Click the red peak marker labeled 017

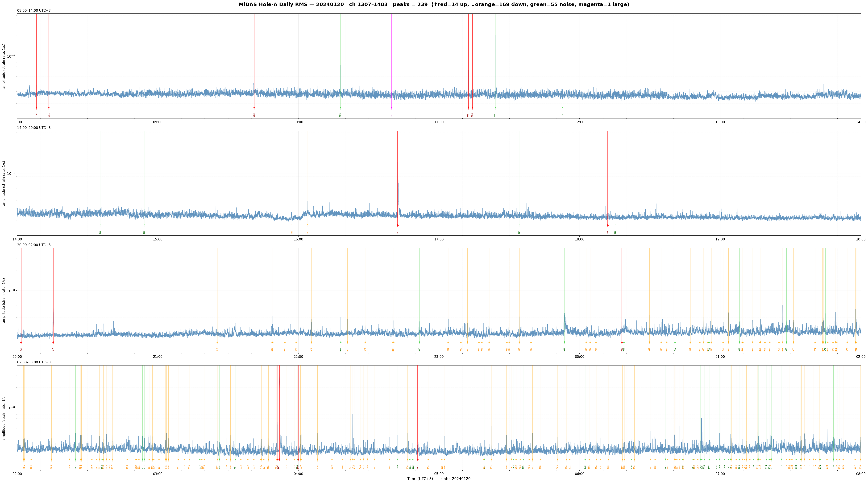pyautogui.click(x=21, y=342)
